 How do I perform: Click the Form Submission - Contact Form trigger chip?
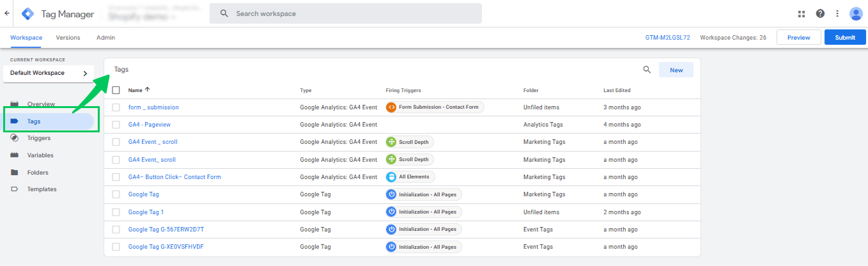pos(435,107)
